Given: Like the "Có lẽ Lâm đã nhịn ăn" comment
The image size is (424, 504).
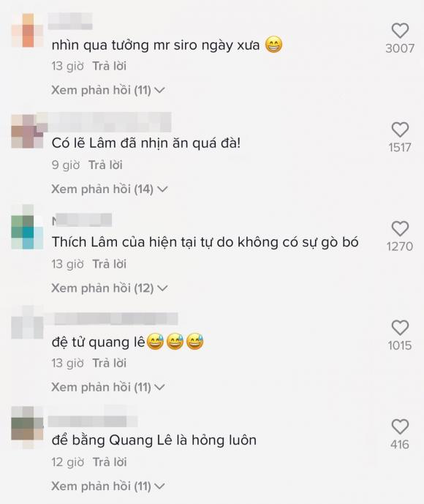Looking at the screenshot, I should (x=400, y=130).
